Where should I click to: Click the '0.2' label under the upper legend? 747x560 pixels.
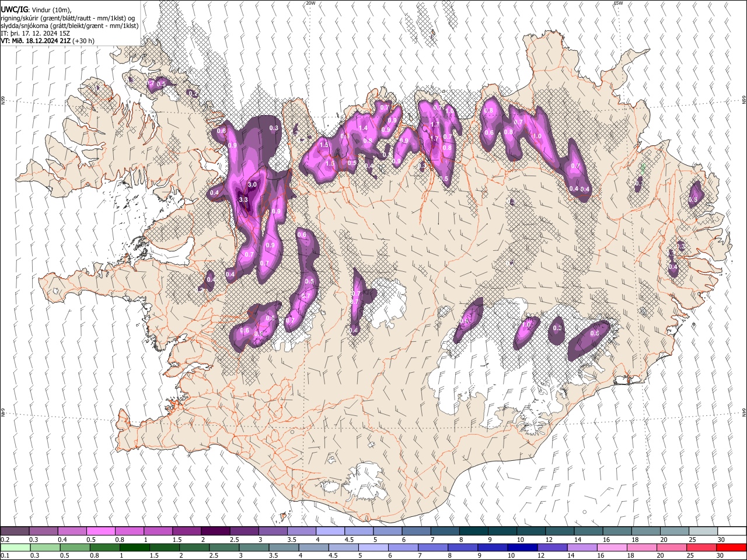pos(5,540)
